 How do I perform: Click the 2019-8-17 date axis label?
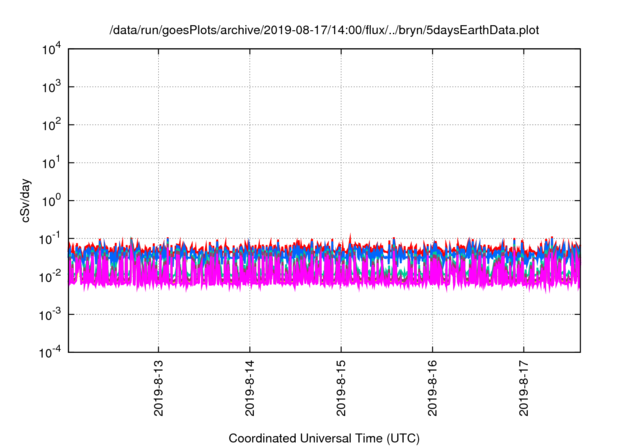(524, 388)
